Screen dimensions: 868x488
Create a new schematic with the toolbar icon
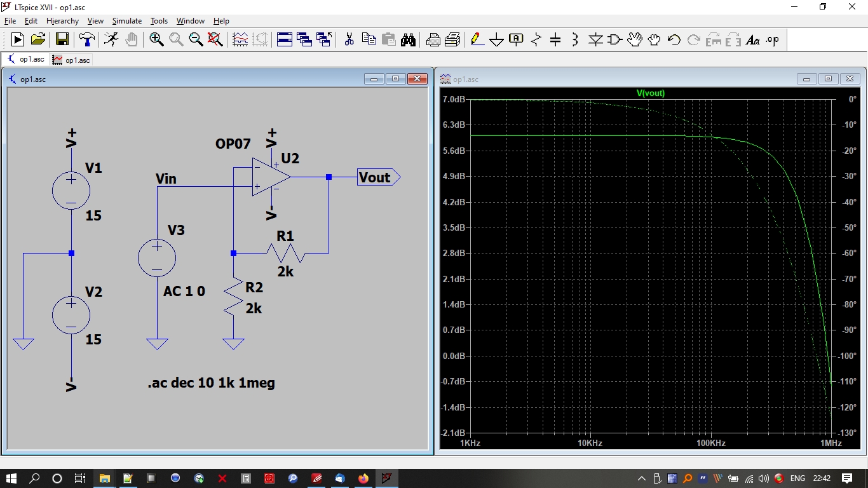[x=18, y=39]
